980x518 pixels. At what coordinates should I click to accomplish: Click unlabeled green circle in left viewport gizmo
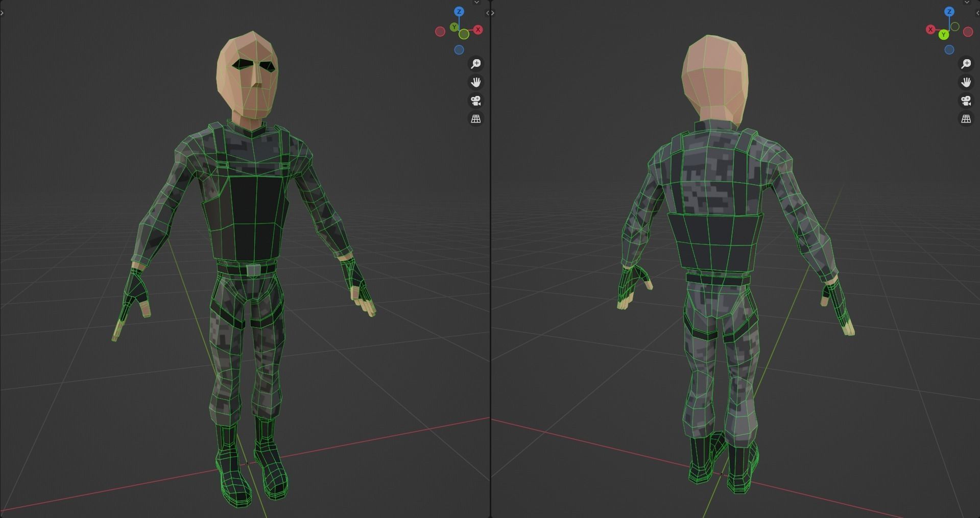pos(464,34)
